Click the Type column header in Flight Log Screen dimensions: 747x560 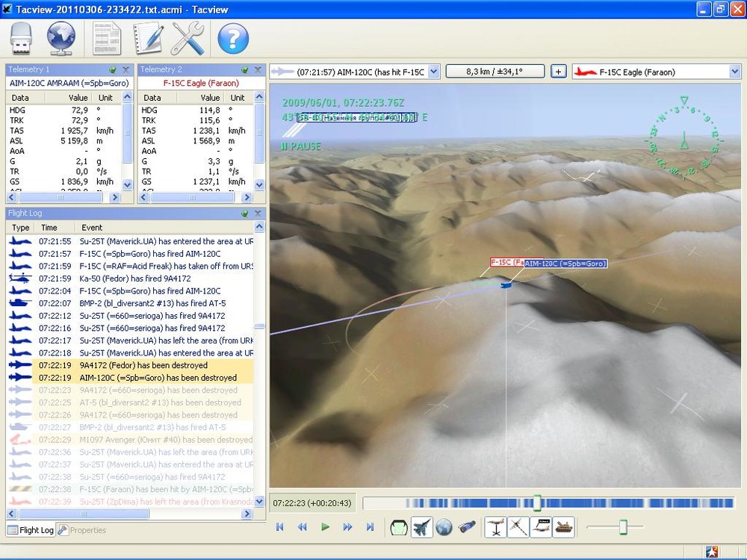point(20,228)
